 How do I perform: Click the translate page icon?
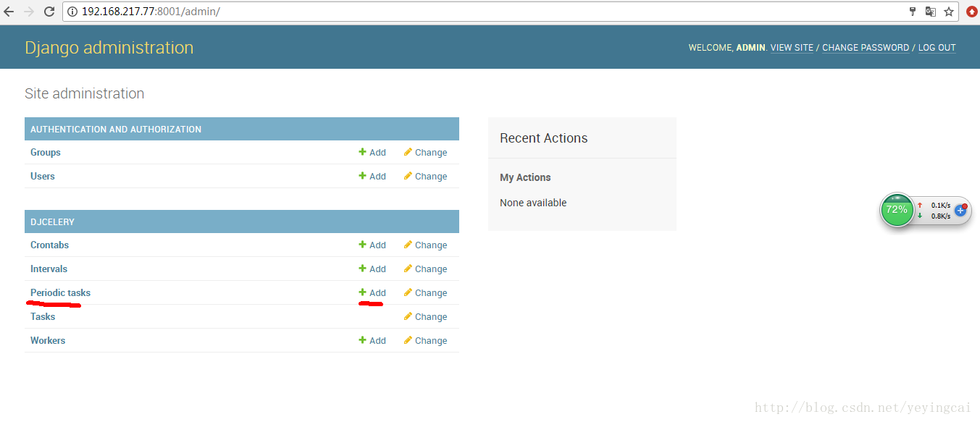click(931, 12)
